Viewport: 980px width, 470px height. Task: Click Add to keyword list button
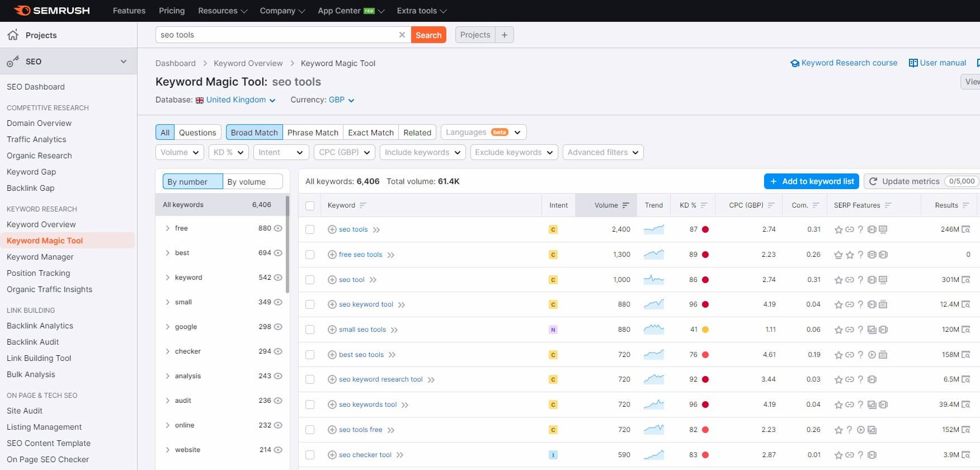[812, 181]
